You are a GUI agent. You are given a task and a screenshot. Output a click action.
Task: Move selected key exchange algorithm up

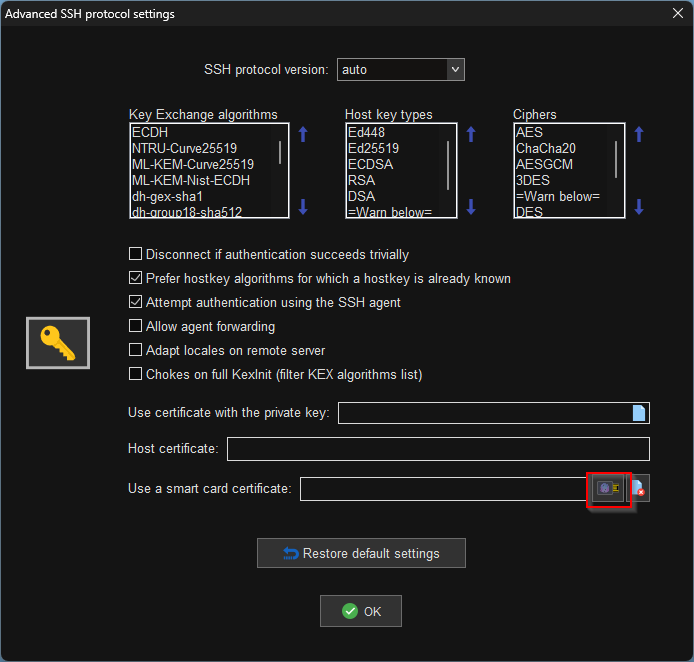tap(303, 134)
